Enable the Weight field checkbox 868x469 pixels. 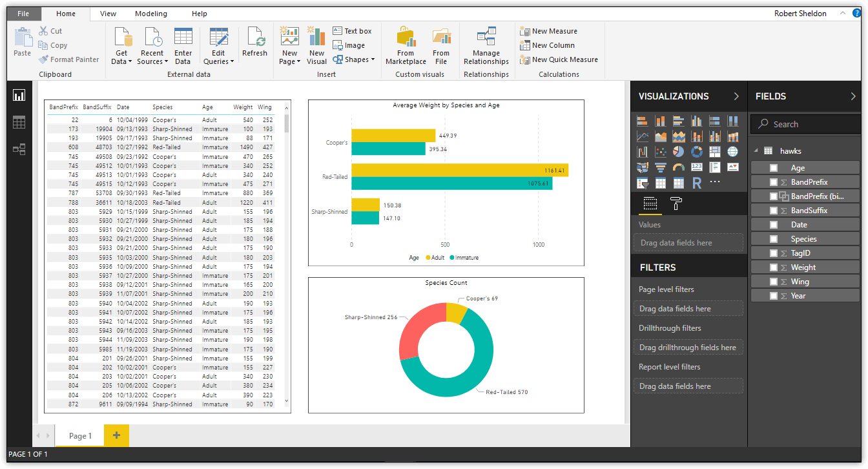774,267
